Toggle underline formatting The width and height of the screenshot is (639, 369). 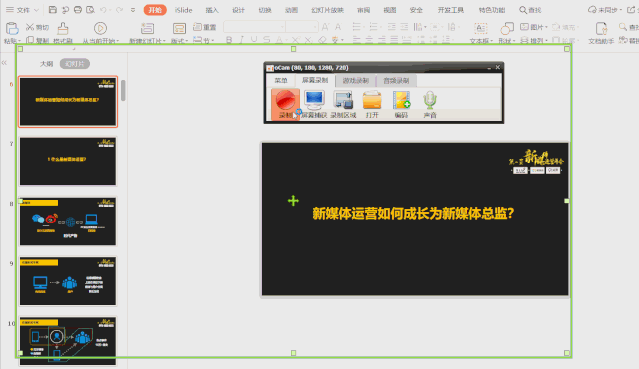(x=254, y=40)
